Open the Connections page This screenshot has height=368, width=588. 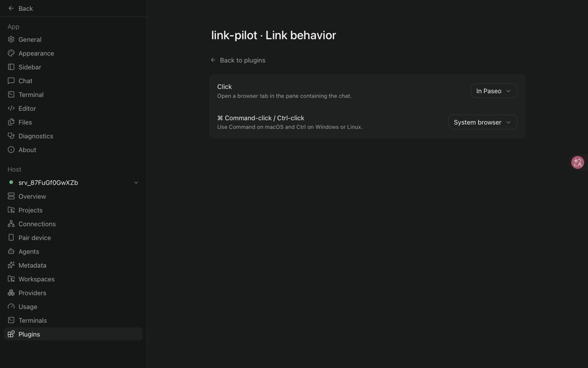tap(73, 224)
